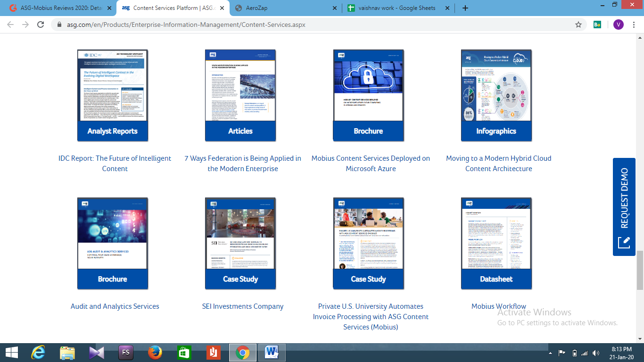Close the AeroZap tab
Screen dimensions: 644x362
point(335,8)
